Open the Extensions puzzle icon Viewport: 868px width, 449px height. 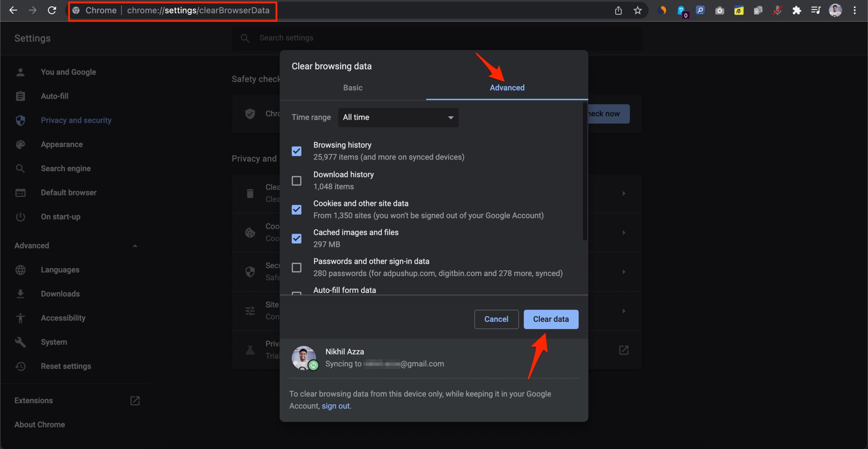(797, 10)
